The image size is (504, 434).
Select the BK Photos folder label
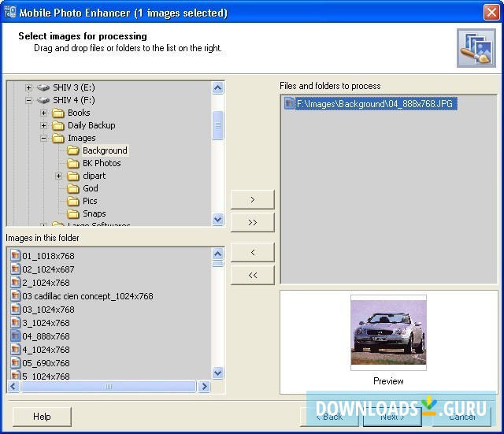click(x=102, y=163)
